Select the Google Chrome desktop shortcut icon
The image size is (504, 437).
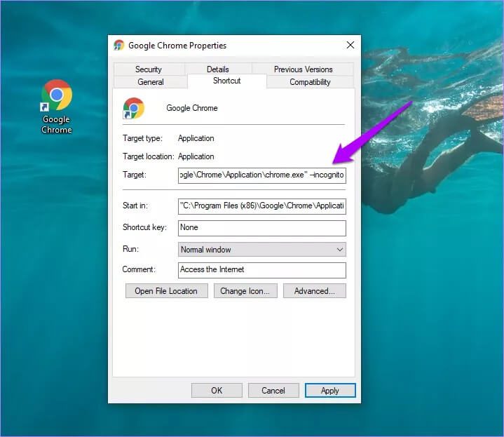tap(57, 107)
